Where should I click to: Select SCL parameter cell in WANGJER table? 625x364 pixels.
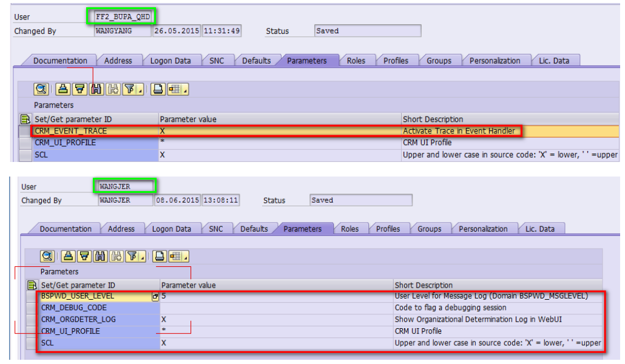[100, 343]
